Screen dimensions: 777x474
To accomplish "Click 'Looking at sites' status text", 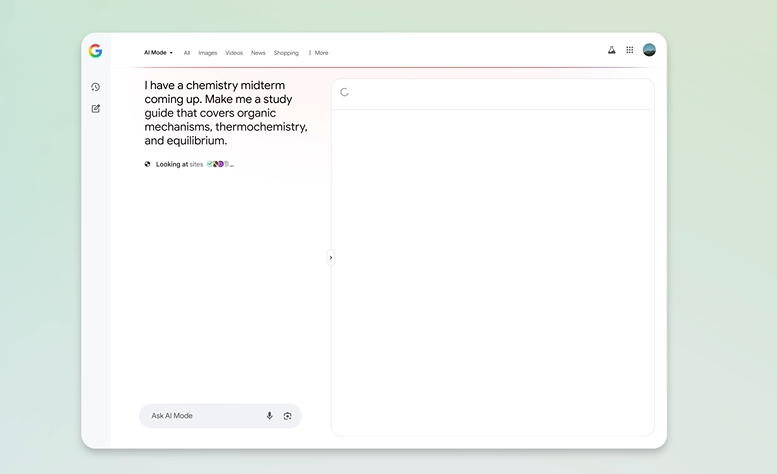I will [179, 164].
